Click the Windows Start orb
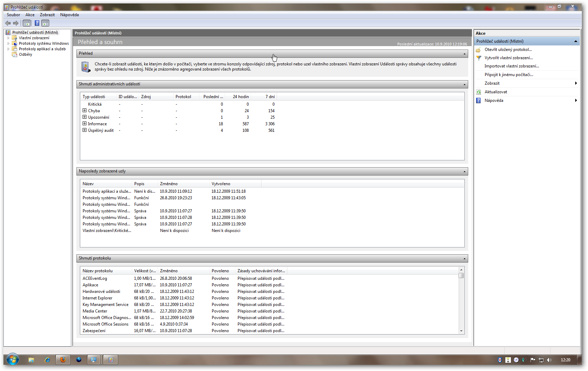588x371 pixels. pos(13,360)
